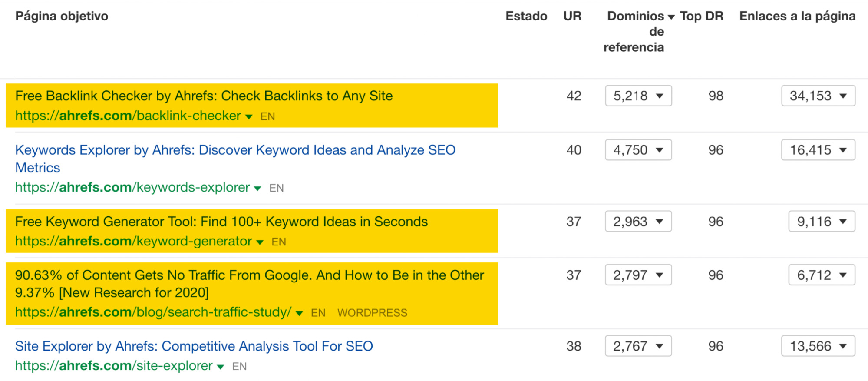Image resolution: width=868 pixels, height=381 pixels.
Task: Open the 2,767 domains dropdown for Site Explorer
Action: [x=638, y=346]
